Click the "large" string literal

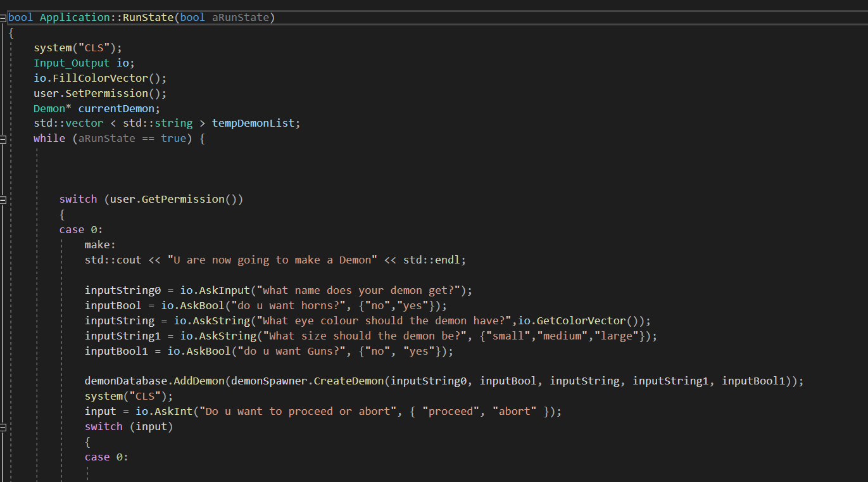click(x=616, y=336)
